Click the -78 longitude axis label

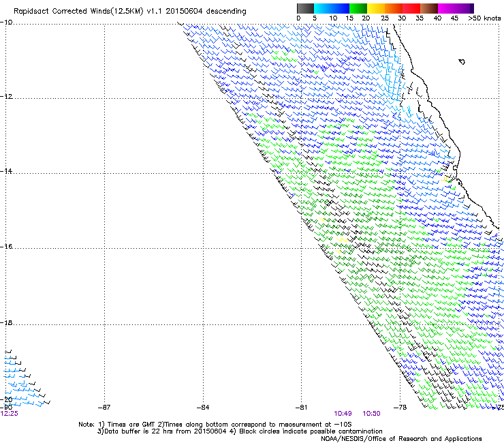coord(400,408)
